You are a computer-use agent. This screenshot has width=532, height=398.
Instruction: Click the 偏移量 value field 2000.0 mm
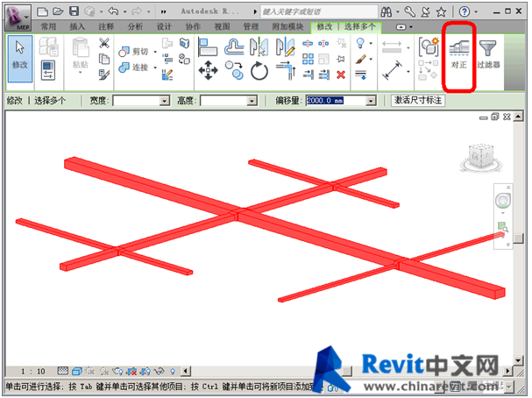coord(336,101)
